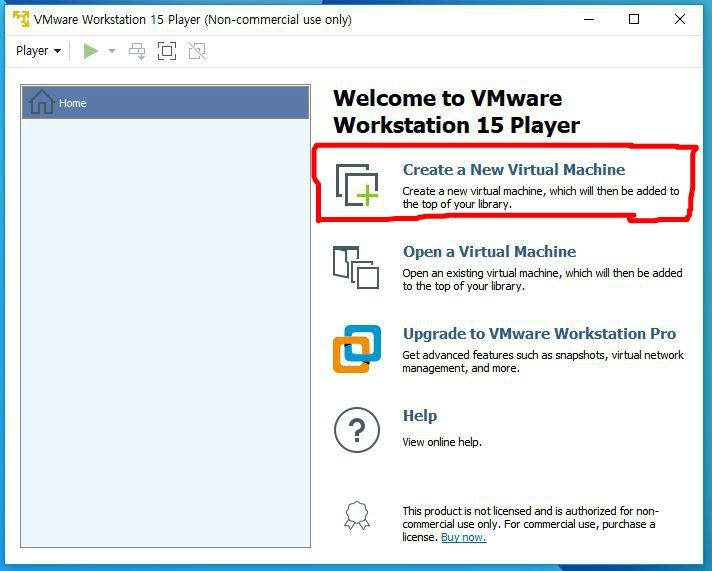
Task: Click the question mark help icon
Action: click(x=357, y=430)
